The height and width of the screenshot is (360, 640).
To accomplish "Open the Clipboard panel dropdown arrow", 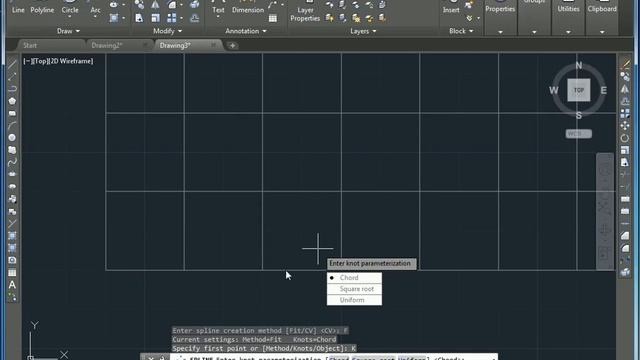I will pos(602,32).
